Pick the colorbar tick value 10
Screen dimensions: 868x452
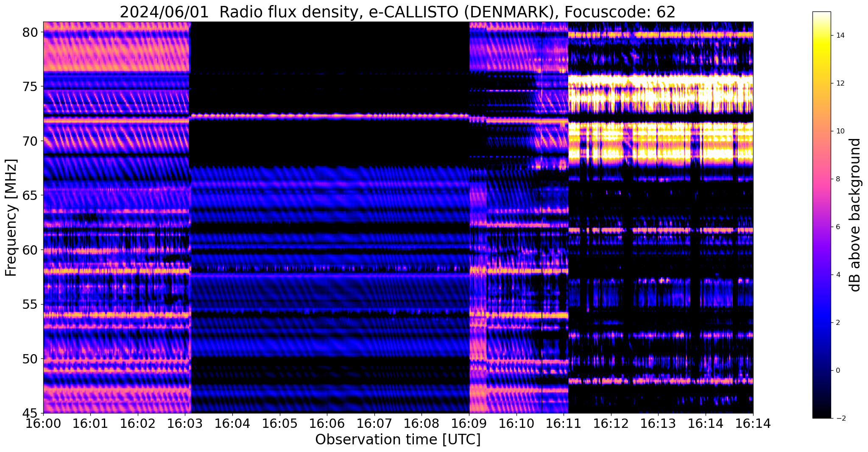coord(840,131)
